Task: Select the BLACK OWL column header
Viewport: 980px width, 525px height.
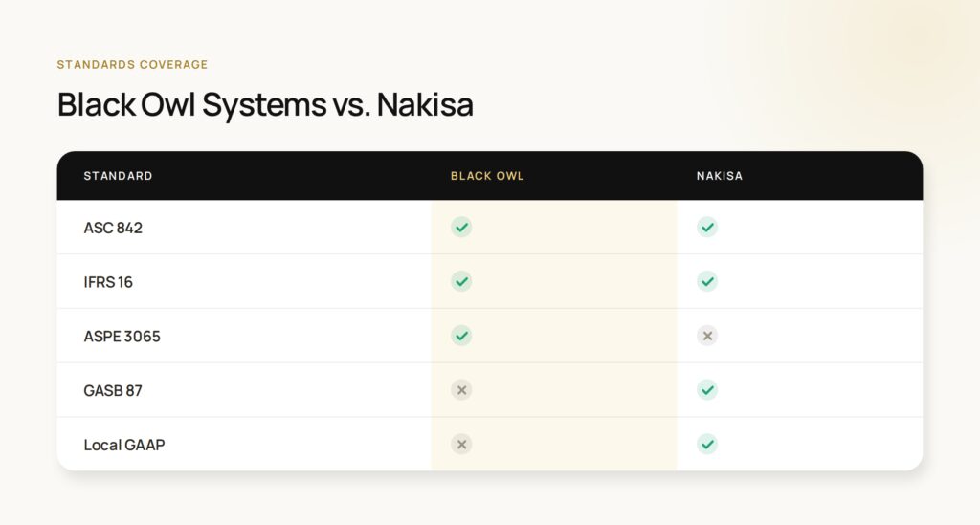Action: [487, 176]
